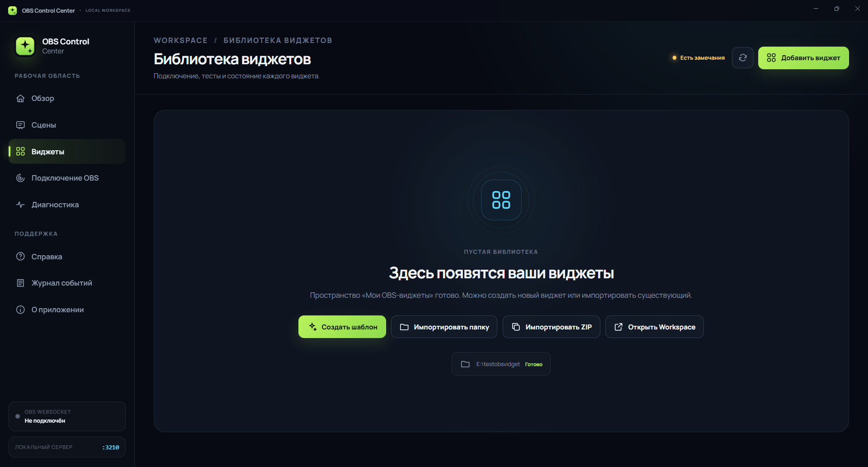This screenshot has height=467, width=868.
Task: Click the sparkle icon on Создать шаблон
Action: coord(313,327)
